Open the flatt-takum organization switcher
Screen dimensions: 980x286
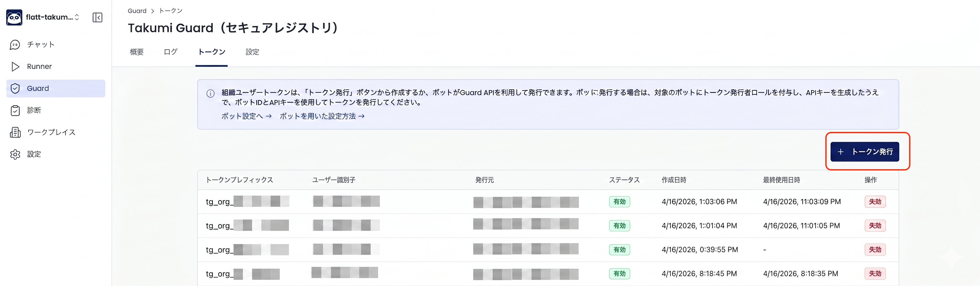[53, 17]
